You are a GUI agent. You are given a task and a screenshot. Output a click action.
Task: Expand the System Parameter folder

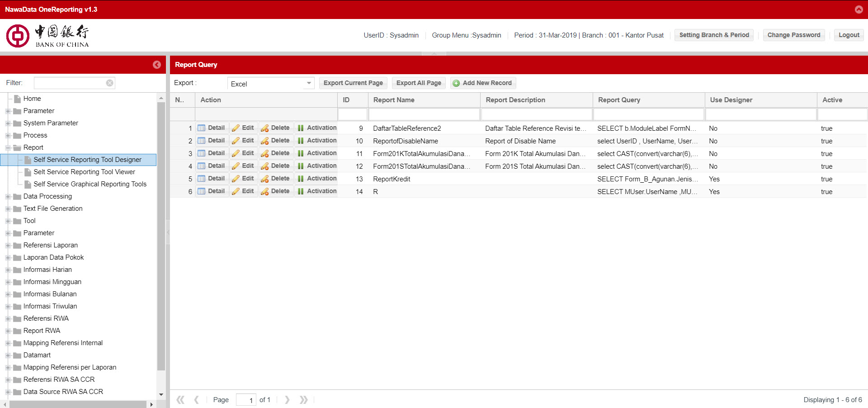[x=8, y=123]
